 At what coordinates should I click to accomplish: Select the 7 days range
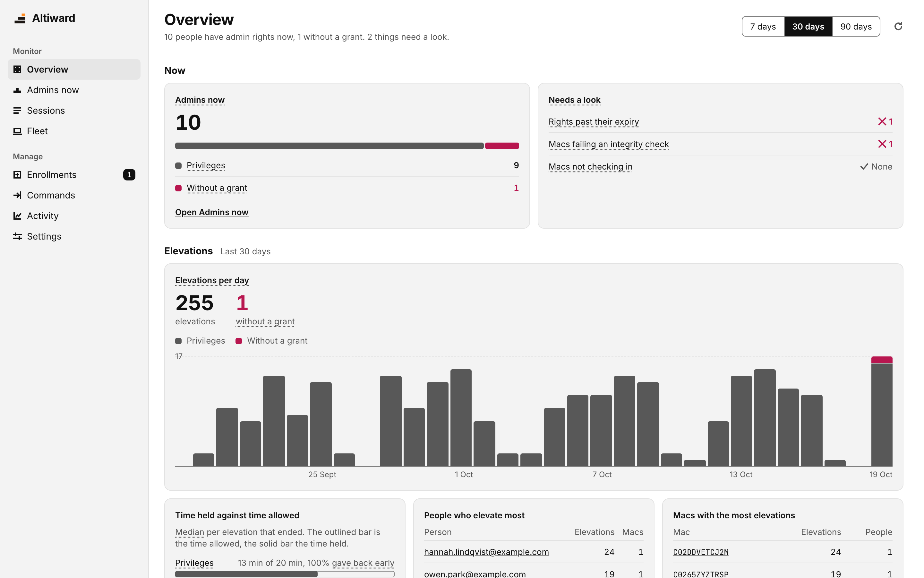763,26
